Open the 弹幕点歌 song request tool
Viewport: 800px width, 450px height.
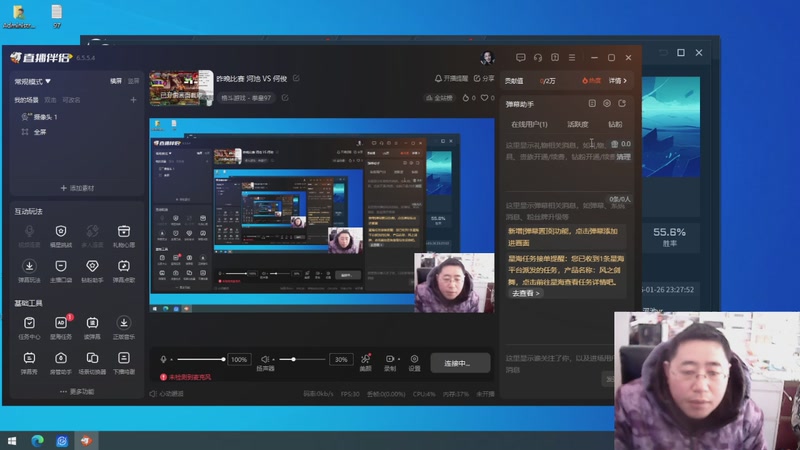point(123,270)
